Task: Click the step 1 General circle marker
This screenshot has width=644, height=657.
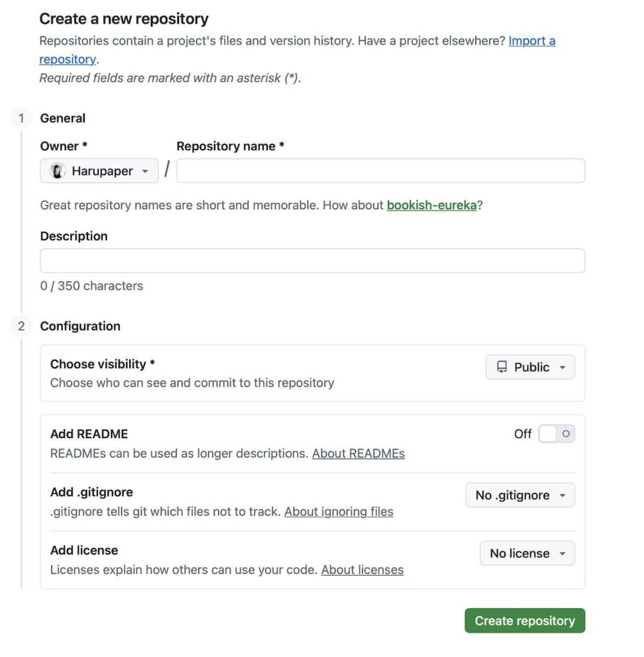Action: (x=21, y=118)
